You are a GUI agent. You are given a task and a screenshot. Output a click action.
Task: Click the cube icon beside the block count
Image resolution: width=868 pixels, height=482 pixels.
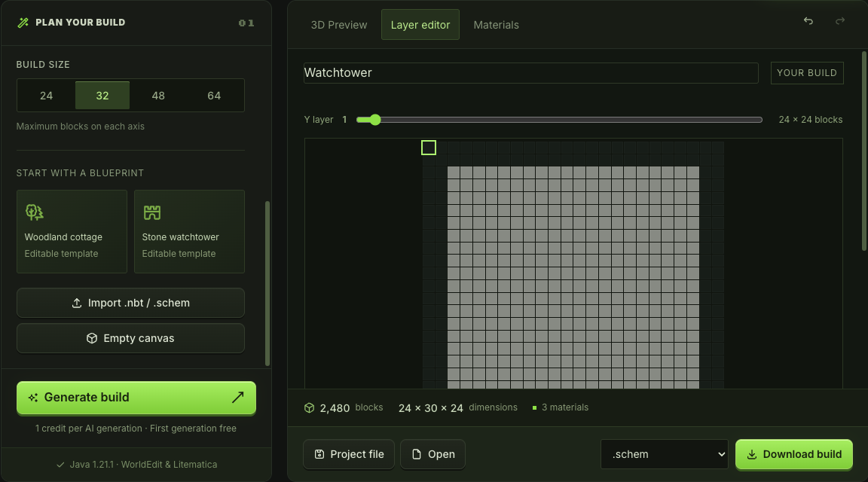310,408
